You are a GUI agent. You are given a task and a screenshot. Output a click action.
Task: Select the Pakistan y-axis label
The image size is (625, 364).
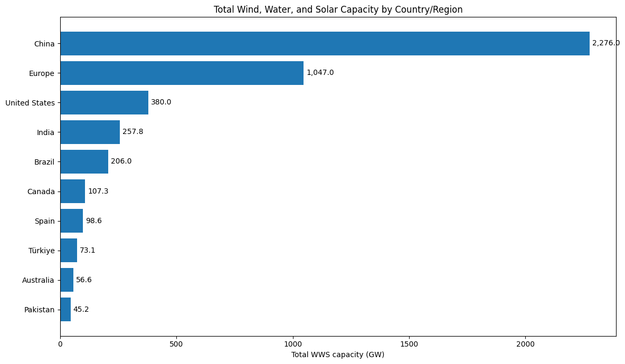pyautogui.click(x=39, y=310)
